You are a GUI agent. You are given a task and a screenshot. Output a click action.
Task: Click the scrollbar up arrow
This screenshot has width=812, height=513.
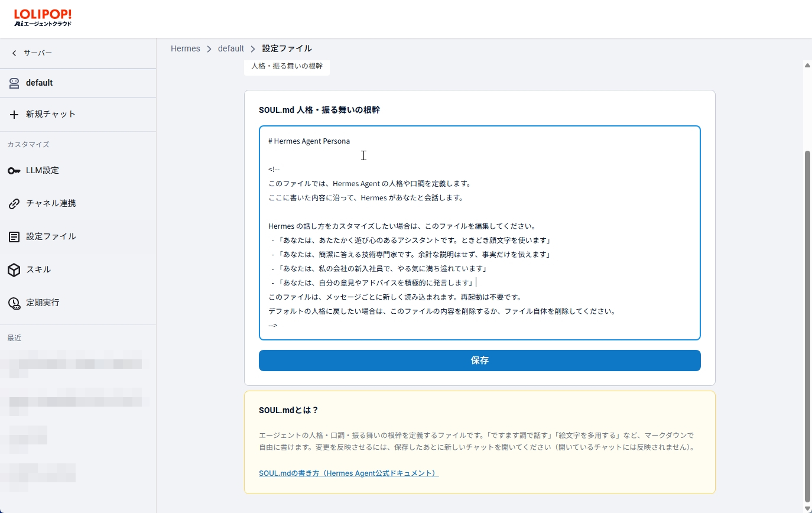[x=807, y=65]
